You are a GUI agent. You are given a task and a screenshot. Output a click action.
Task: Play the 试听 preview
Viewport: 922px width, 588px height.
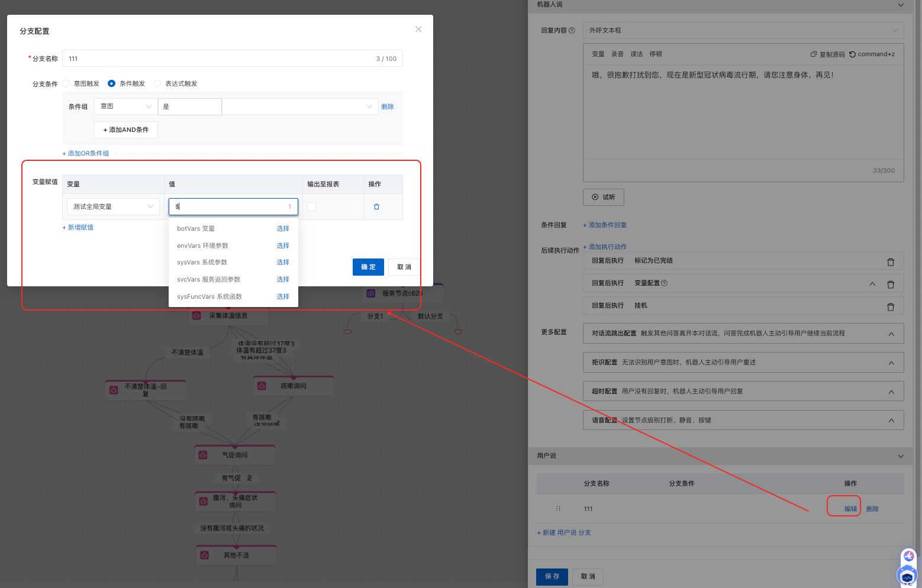point(604,197)
